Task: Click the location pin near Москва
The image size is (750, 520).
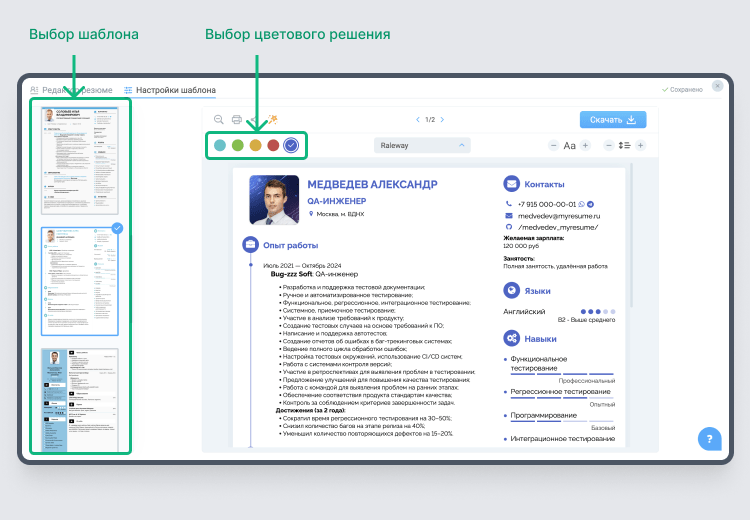Action: [311, 214]
